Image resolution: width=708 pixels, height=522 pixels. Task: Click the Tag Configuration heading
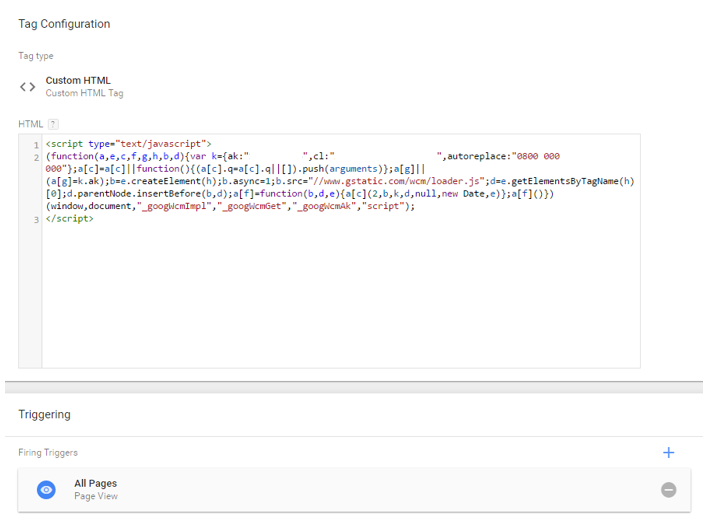click(x=64, y=24)
